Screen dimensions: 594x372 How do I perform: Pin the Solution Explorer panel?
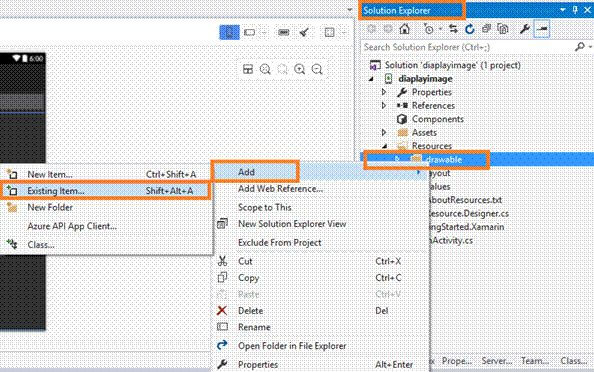tap(575, 10)
